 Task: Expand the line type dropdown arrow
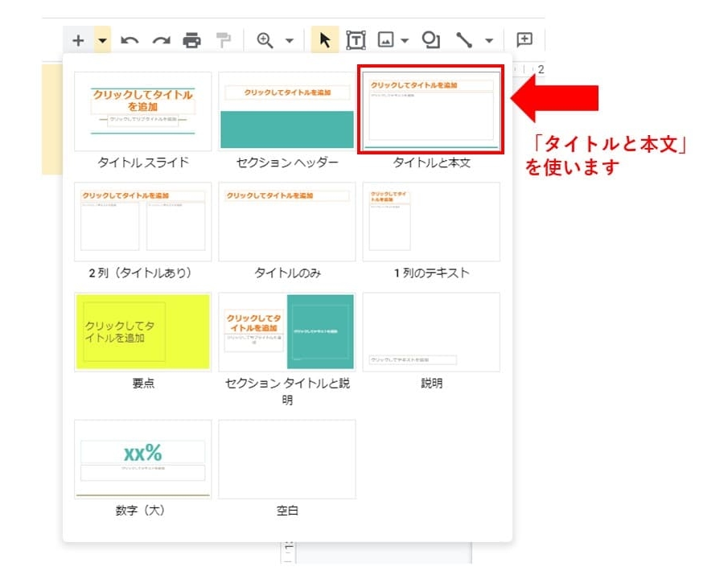pos(488,40)
